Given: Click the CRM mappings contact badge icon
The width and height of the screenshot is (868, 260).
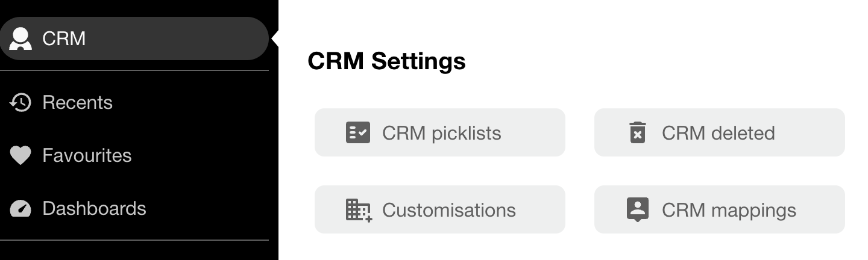Looking at the screenshot, I should click(x=637, y=209).
